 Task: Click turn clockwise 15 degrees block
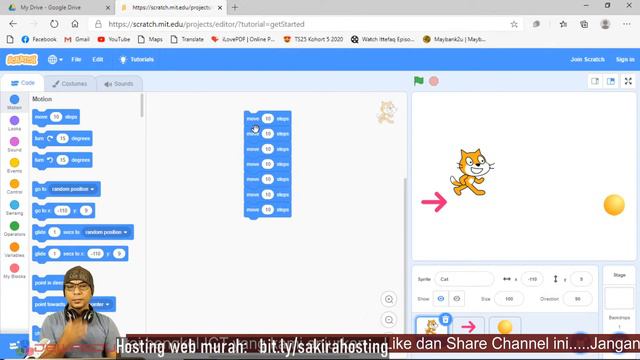[62, 139]
